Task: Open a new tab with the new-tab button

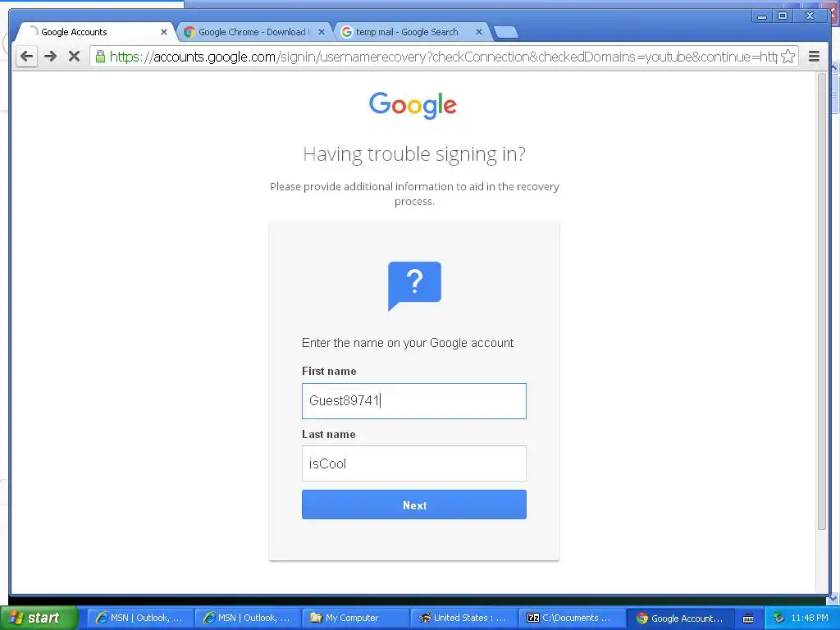Action: coord(505,32)
